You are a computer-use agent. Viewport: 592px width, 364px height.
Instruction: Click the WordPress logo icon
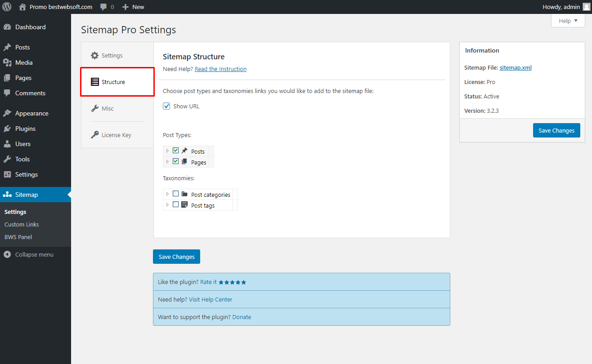[x=7, y=7]
